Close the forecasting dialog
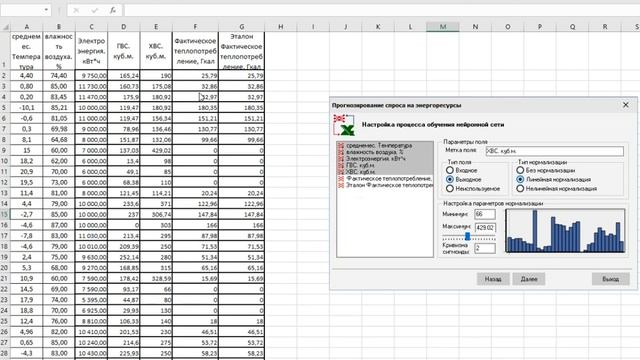 pos(626,105)
